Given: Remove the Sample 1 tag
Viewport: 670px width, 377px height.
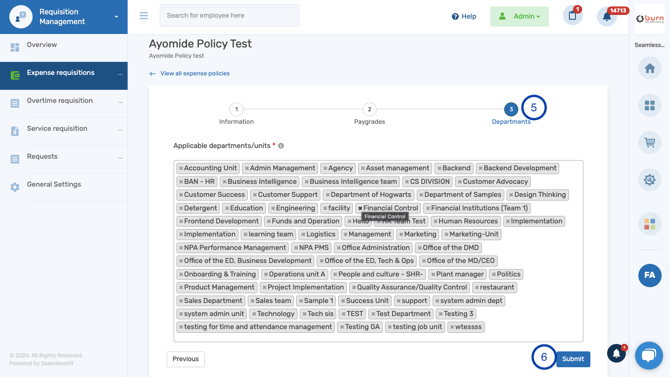Looking at the screenshot, I should click(x=301, y=301).
